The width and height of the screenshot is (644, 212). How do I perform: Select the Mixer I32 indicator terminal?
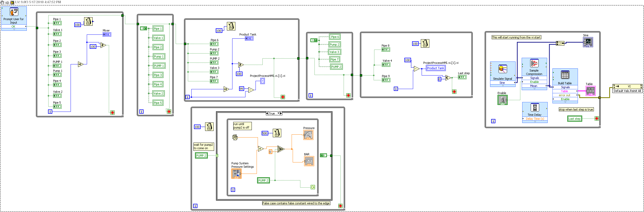(107, 34)
